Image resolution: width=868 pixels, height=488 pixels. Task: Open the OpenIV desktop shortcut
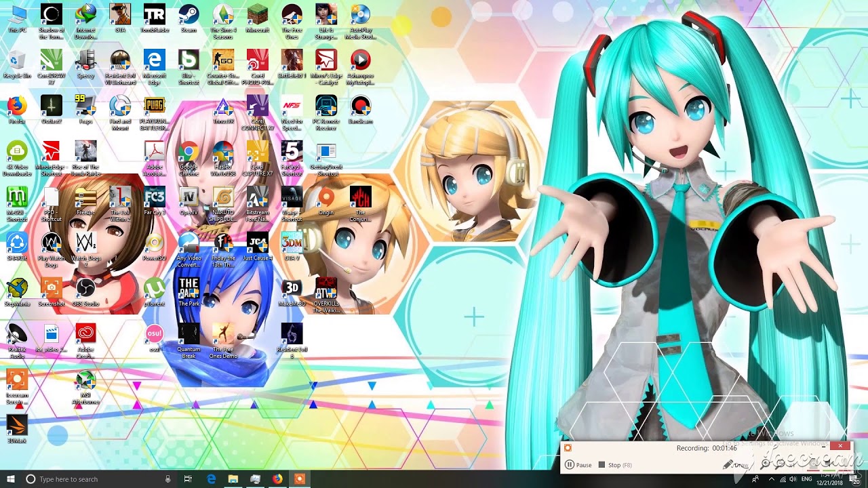coord(189,201)
